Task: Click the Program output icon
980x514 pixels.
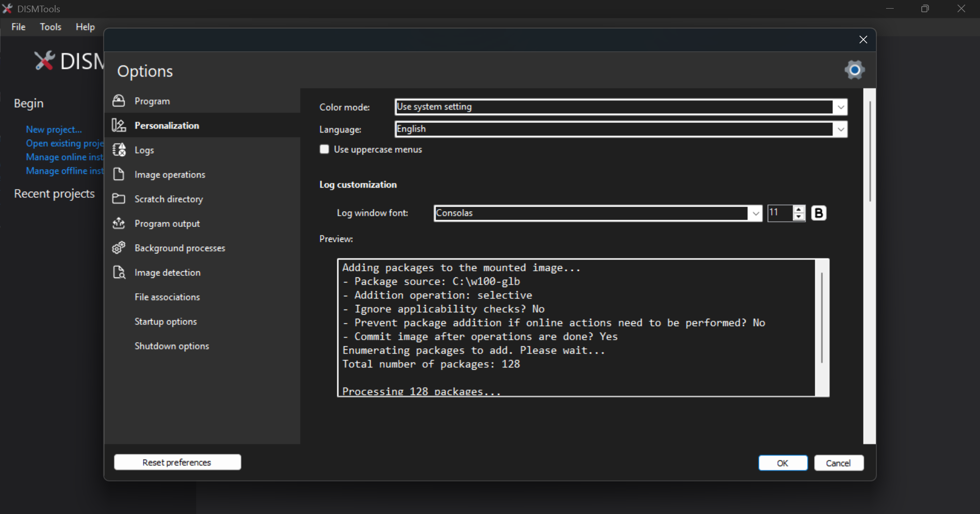Action: (119, 223)
